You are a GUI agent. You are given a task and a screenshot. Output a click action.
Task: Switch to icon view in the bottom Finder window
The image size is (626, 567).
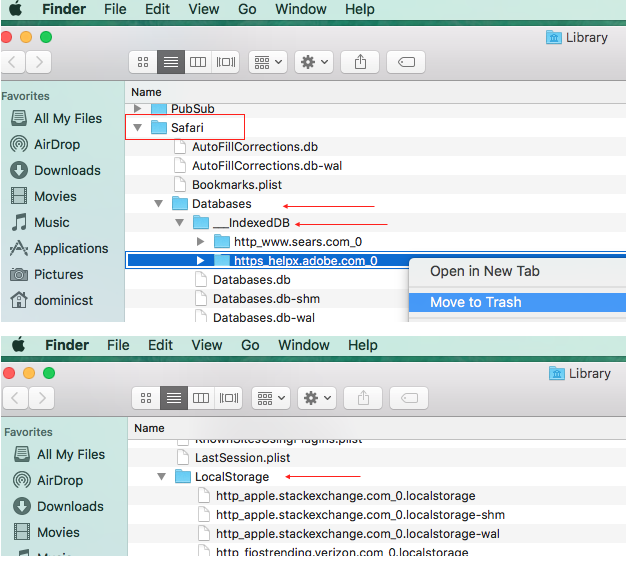tap(146, 398)
